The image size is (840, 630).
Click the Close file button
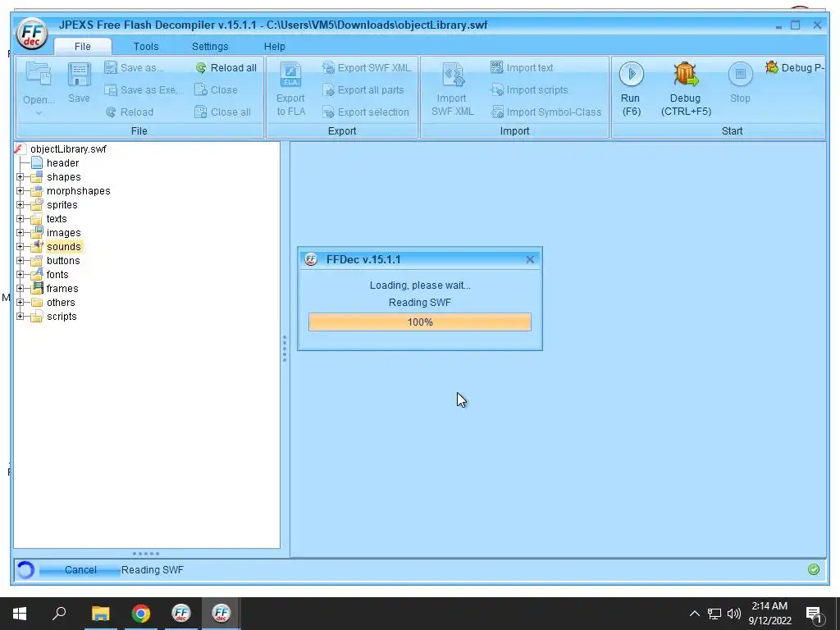click(x=217, y=90)
